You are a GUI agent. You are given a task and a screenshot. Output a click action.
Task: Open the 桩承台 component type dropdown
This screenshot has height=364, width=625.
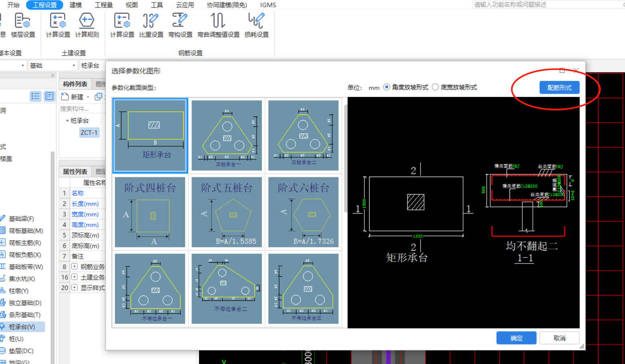click(x=92, y=65)
